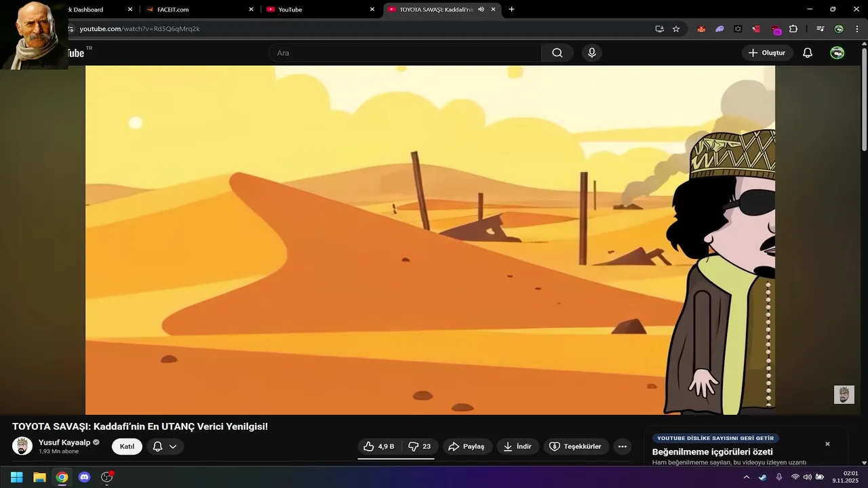Open the Wi-Fi network tray icon
This screenshot has height=488, width=868.
[x=795, y=477]
